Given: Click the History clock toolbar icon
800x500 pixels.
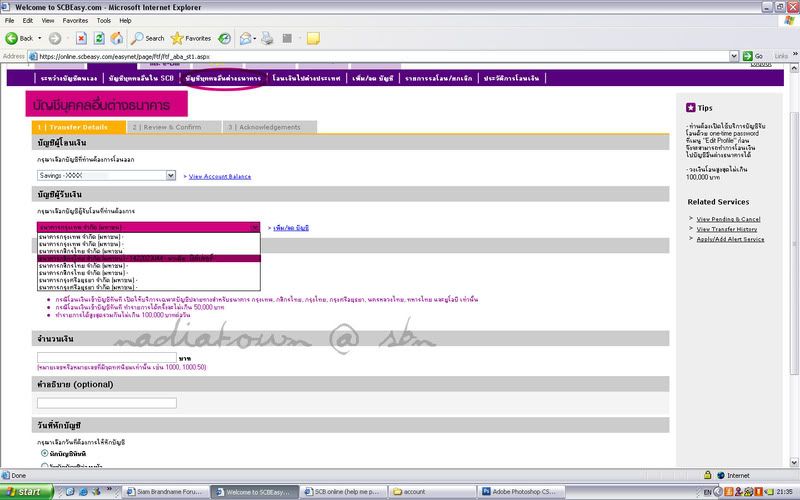Looking at the screenshot, I should click(224, 38).
